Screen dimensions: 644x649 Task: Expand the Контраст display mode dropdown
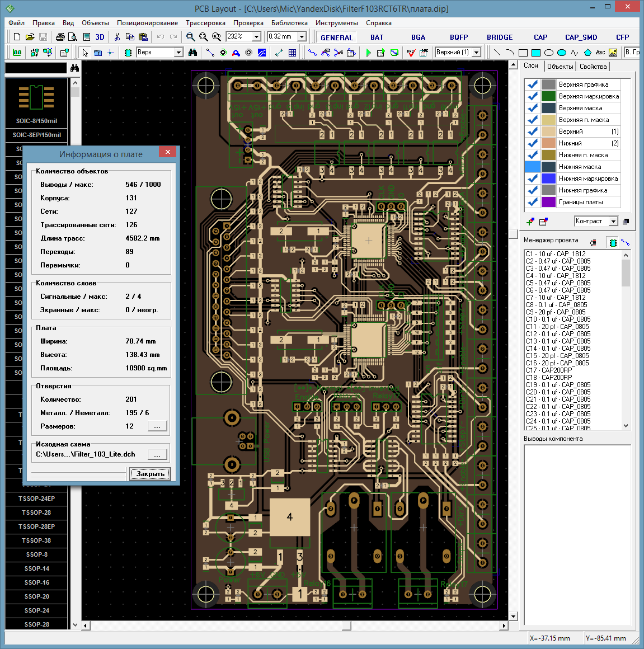613,222
